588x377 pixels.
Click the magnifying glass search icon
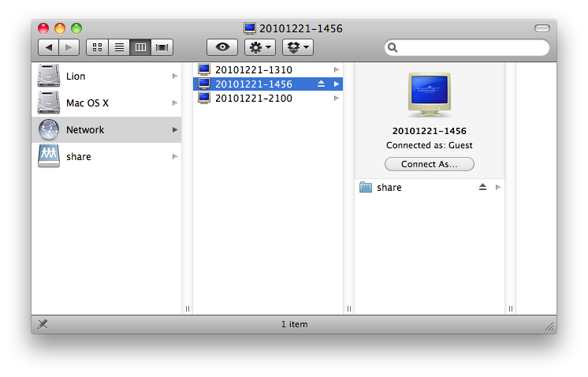(393, 47)
